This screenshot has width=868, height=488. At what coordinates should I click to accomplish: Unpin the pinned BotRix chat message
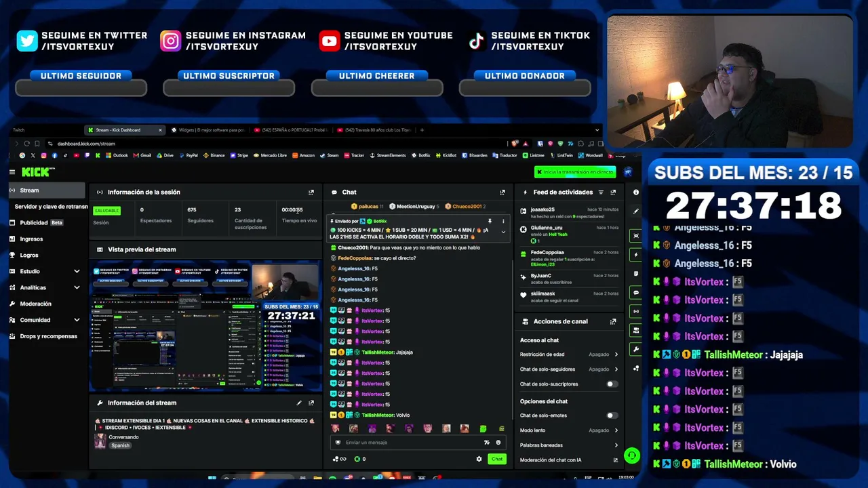(490, 221)
